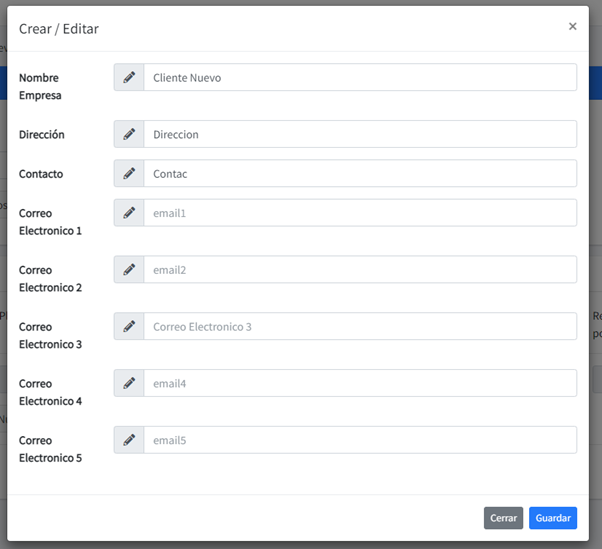The width and height of the screenshot is (602, 549).
Task: Click the Contacto label
Action: point(41,174)
